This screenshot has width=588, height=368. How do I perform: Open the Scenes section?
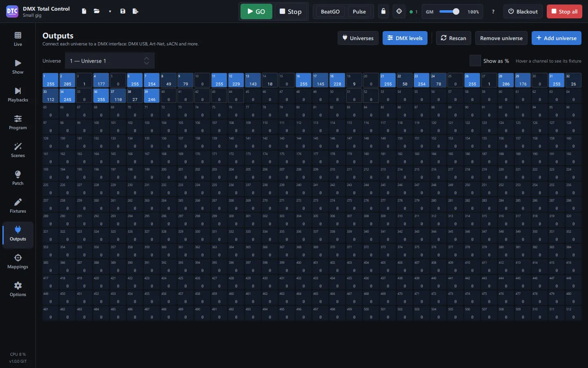[x=18, y=150]
